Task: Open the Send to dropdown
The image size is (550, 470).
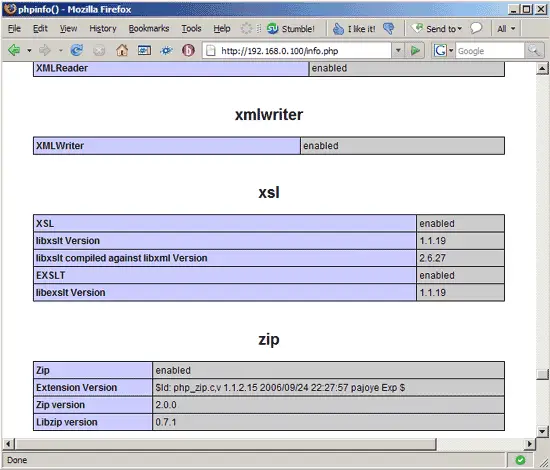Action: [x=436, y=29]
